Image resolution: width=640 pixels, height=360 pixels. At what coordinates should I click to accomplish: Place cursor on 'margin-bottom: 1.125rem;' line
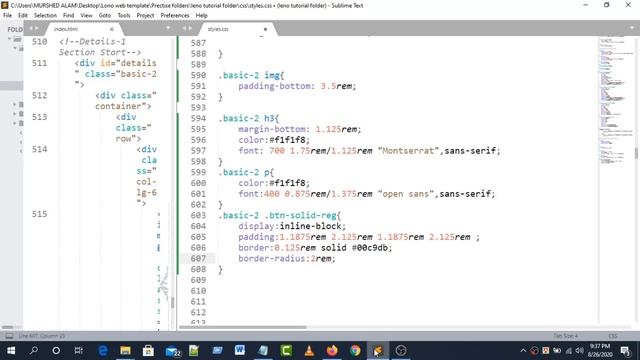(x=300, y=129)
